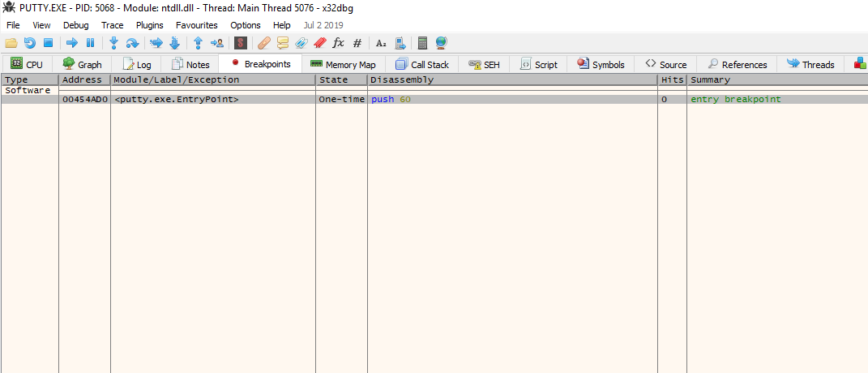The image size is (868, 373).
Task: Switch to the CPU tab
Action: point(27,64)
